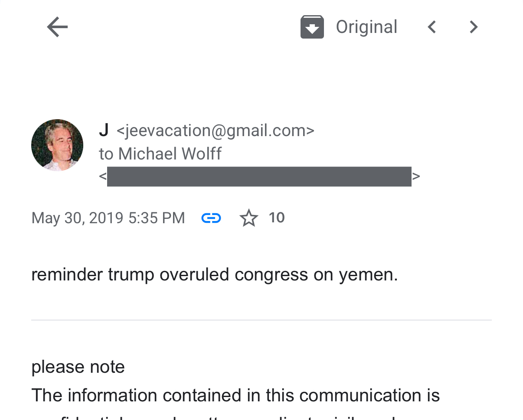Click the horizontal divider below the message

(261, 320)
